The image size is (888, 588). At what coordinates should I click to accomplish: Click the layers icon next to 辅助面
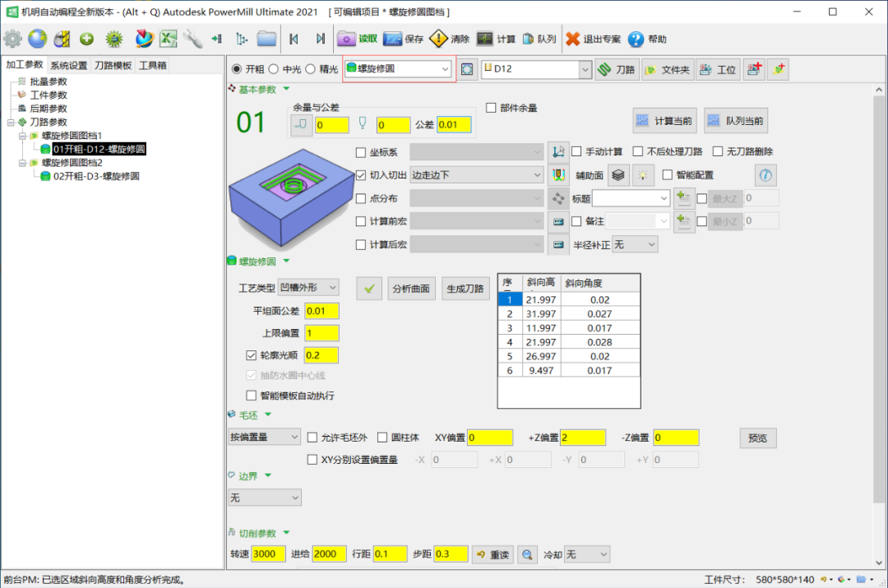[619, 174]
